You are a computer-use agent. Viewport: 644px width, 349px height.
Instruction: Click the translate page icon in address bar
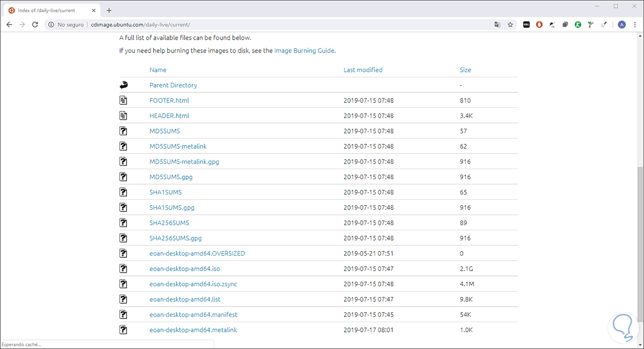(497, 25)
